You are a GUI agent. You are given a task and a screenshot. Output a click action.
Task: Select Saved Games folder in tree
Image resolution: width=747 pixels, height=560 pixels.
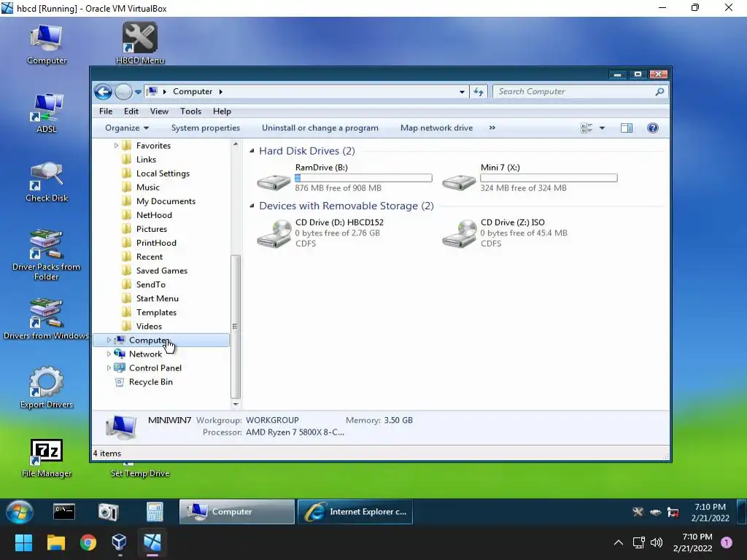pyautogui.click(x=161, y=271)
